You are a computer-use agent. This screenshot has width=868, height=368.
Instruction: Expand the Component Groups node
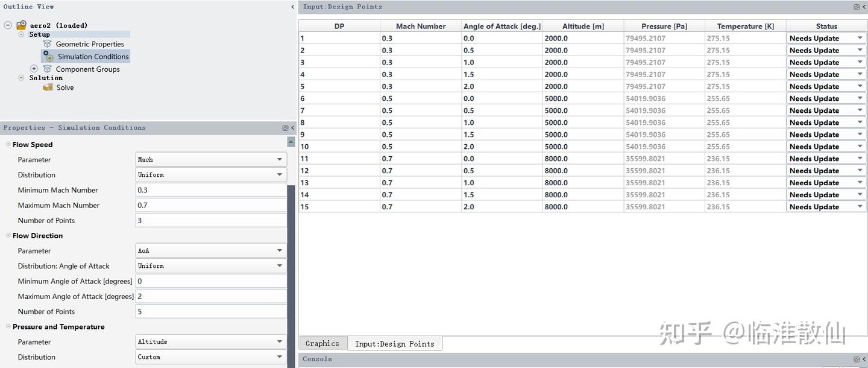[x=34, y=69]
